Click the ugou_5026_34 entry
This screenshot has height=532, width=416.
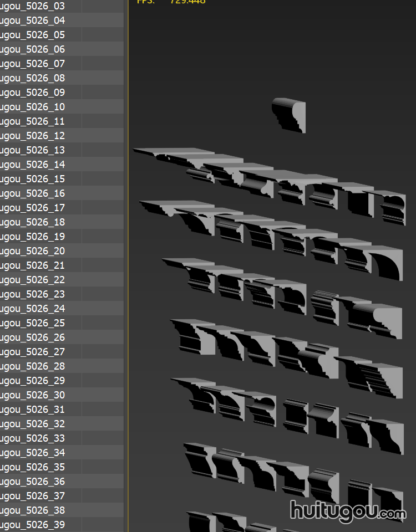(x=62, y=453)
